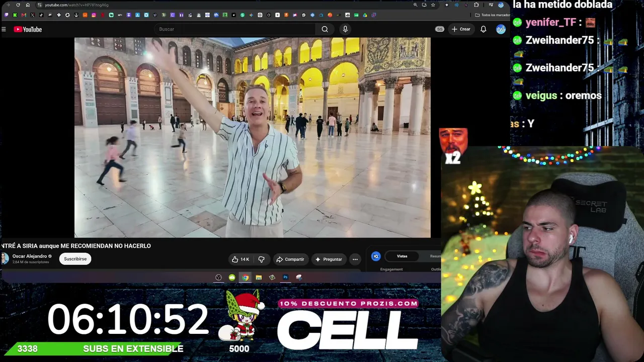Go to browser home page icon

28,5
